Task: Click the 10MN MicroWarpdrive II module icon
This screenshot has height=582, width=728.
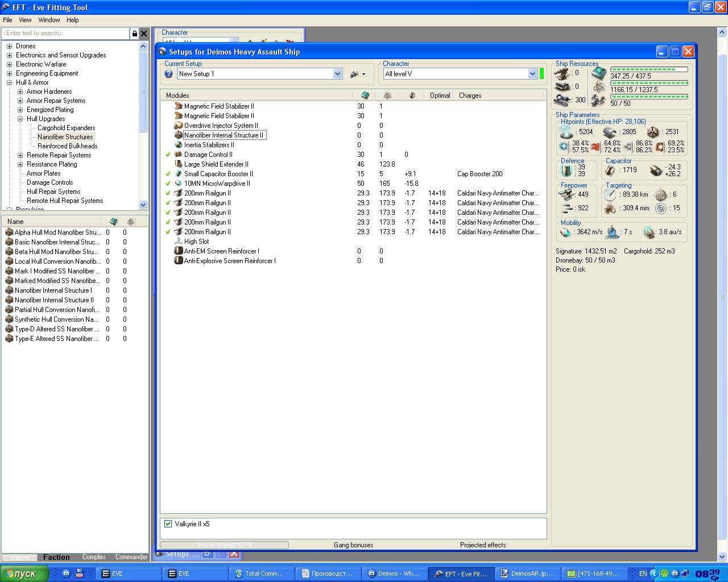Action: (x=179, y=184)
